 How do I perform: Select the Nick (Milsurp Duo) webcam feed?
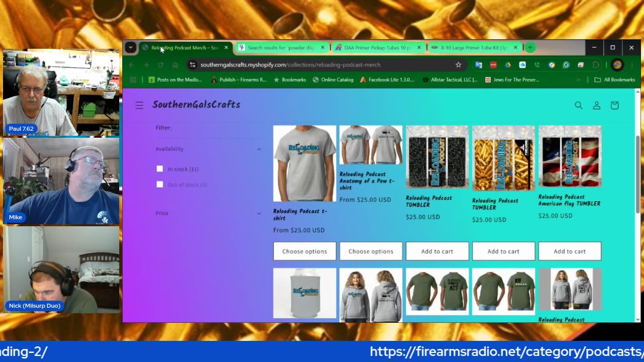61,269
